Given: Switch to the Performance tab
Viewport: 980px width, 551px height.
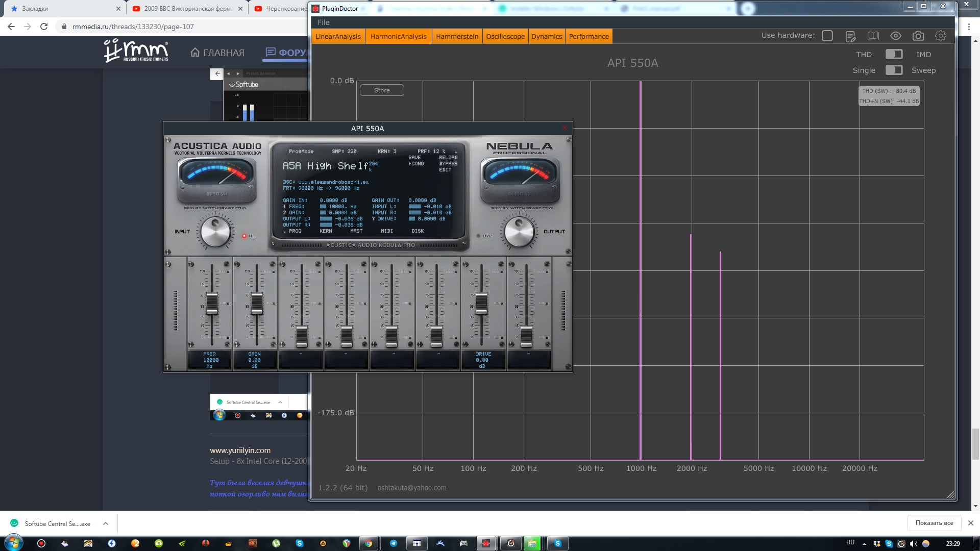Looking at the screenshot, I should click(x=589, y=36).
